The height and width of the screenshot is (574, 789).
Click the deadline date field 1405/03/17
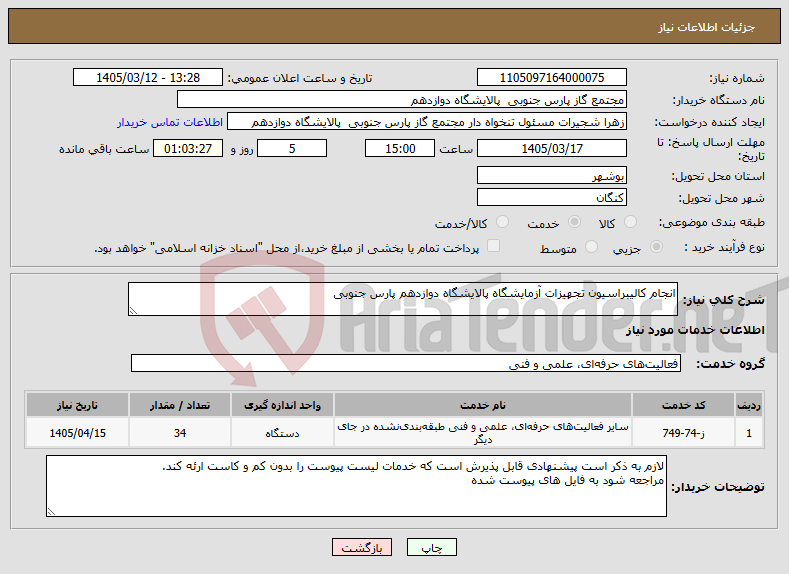coord(551,148)
